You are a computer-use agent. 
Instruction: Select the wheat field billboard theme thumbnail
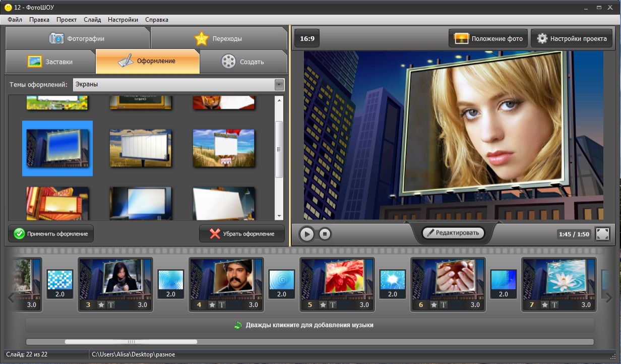140,148
